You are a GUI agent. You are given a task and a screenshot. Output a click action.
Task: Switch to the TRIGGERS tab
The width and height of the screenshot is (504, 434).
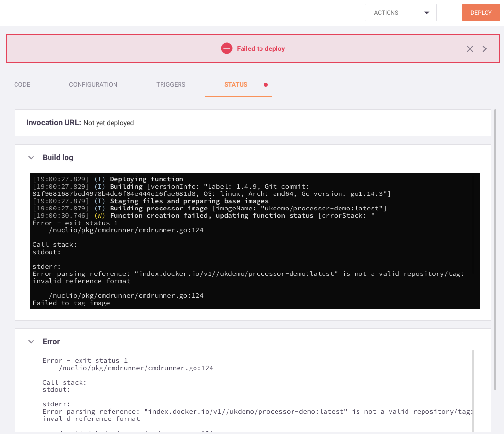tap(171, 84)
